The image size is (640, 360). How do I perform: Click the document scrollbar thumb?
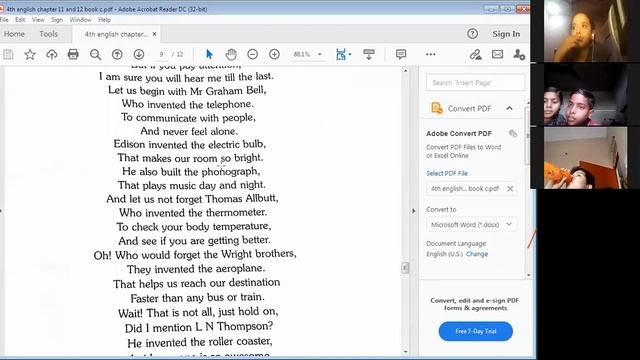[x=405, y=268]
